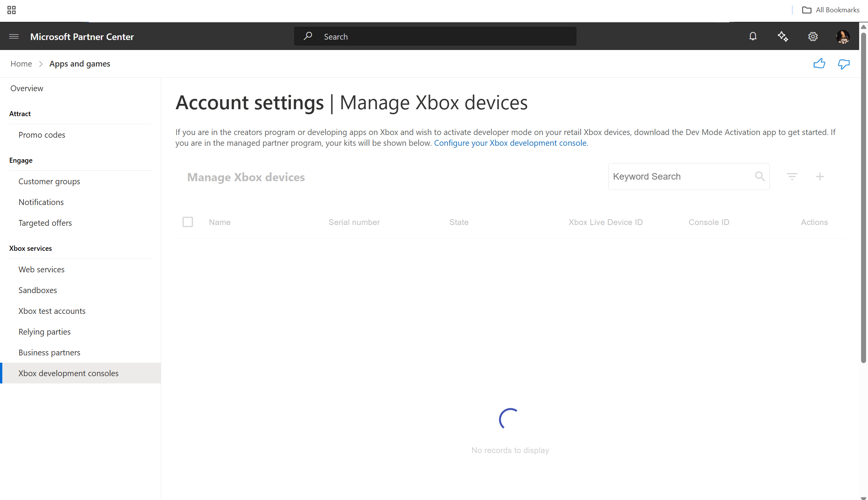Viewport: 868px width, 500px height.
Task: Click Configure your Xbox development console link
Action: click(x=510, y=143)
